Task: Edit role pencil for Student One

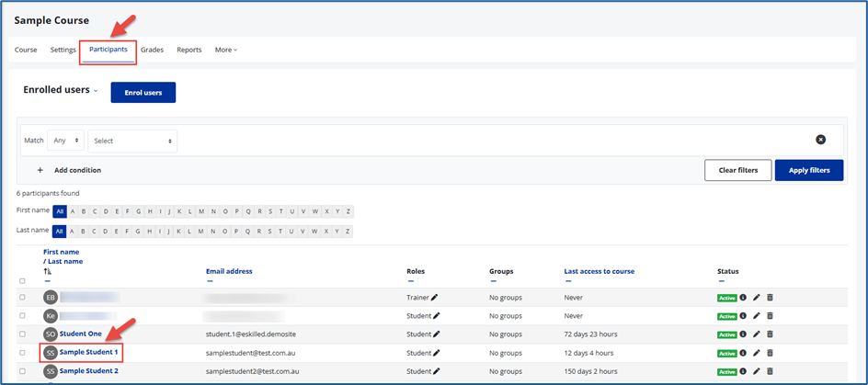Action: [435, 334]
